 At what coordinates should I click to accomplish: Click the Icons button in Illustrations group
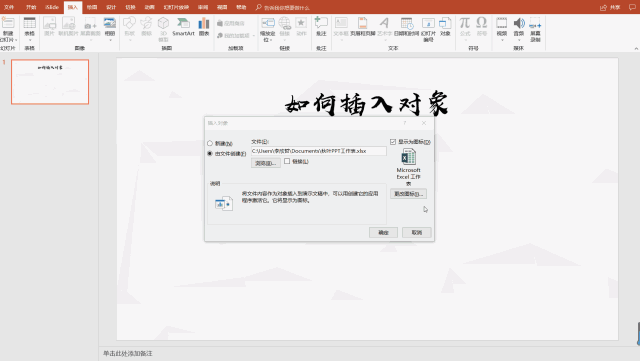(146, 23)
